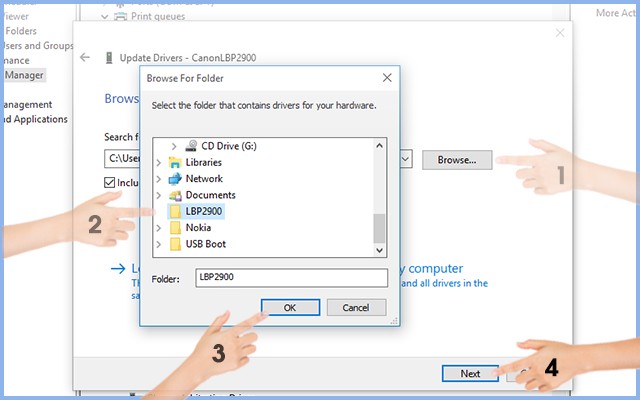
Task: Select Manager item in left sidebar
Action: [x=24, y=75]
